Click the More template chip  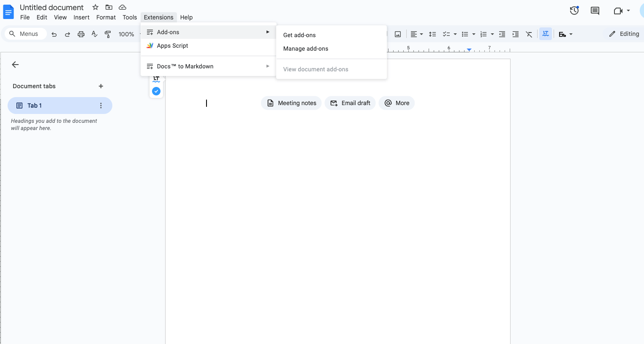pos(397,103)
